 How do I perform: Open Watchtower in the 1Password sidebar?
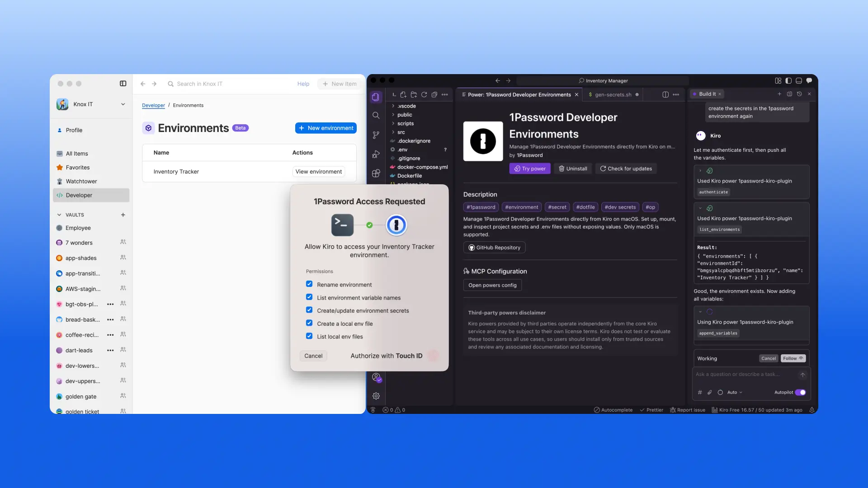pyautogui.click(x=91, y=181)
